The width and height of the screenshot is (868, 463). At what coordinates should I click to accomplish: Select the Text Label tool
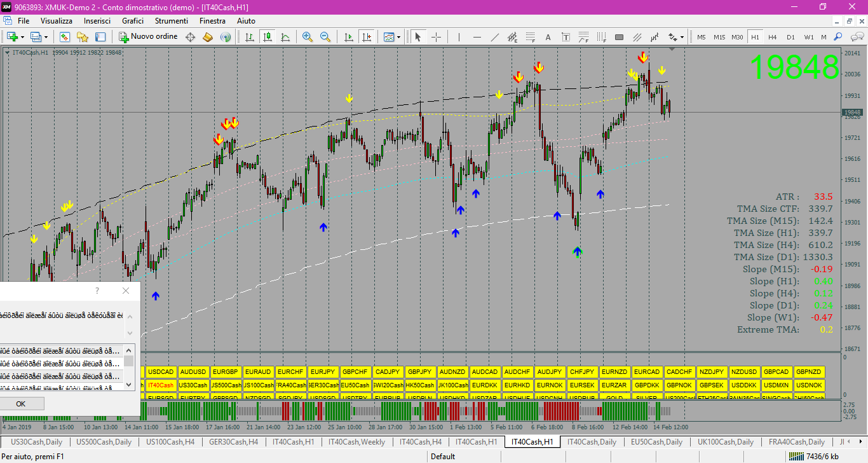566,37
